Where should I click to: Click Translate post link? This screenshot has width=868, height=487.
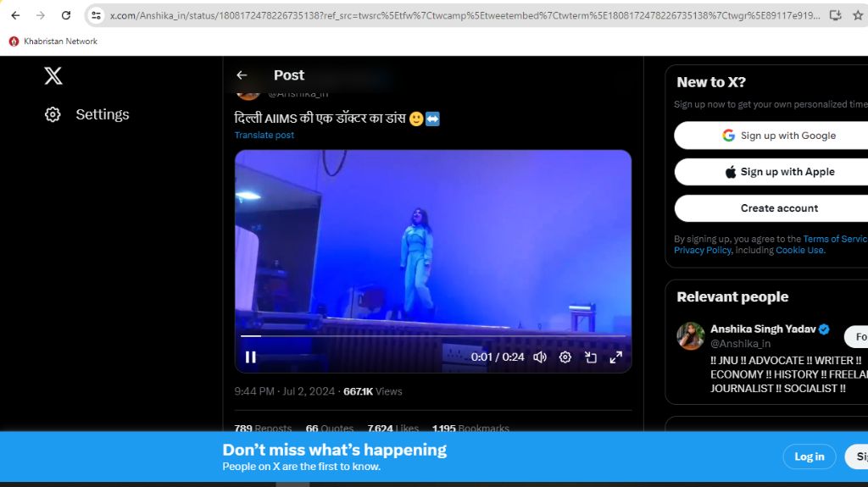click(264, 136)
